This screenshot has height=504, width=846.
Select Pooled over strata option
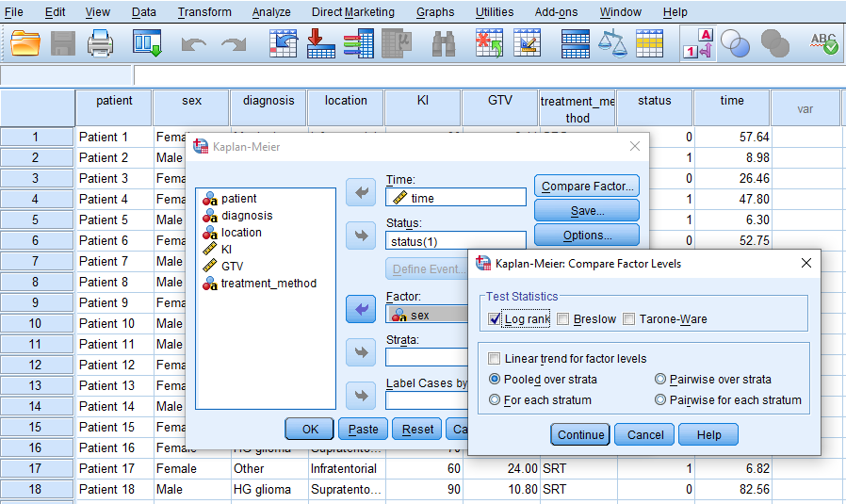tap(495, 379)
